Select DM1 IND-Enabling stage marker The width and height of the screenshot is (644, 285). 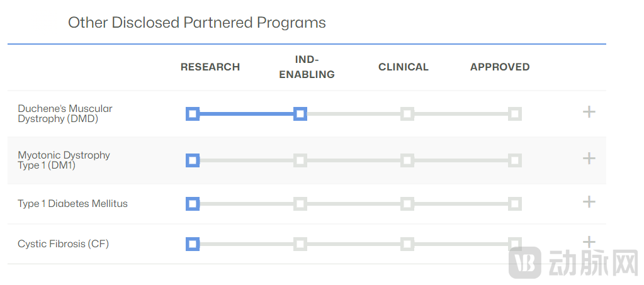(x=300, y=160)
